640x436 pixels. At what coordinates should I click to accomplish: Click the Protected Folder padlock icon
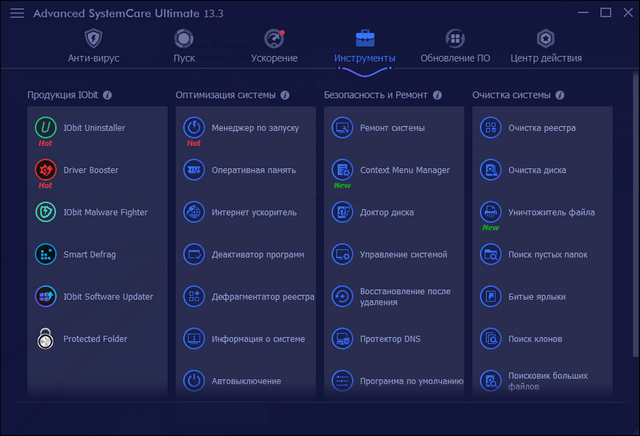[46, 338]
